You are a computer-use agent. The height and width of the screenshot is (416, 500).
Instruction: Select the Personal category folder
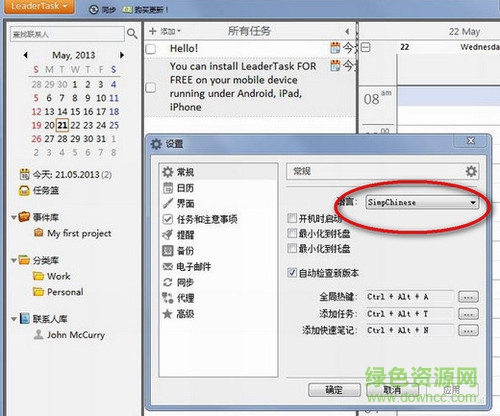pyautogui.click(x=58, y=292)
